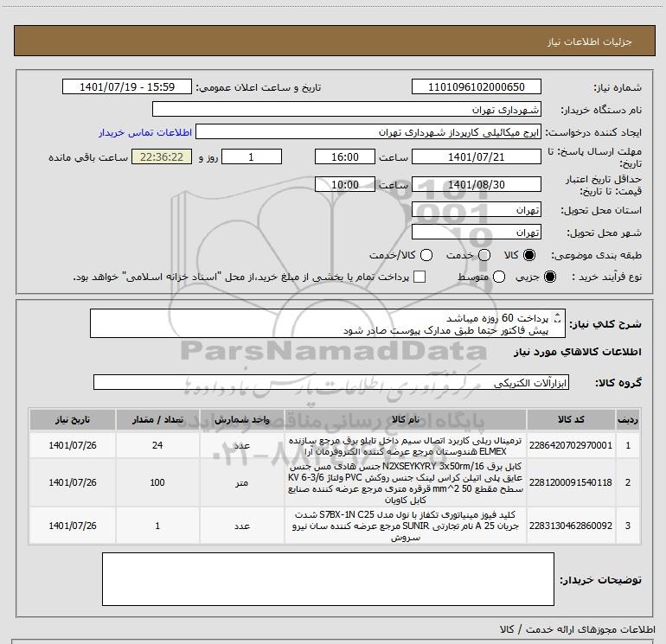Click need date 1401/07/26 in row 1

(x=73, y=445)
